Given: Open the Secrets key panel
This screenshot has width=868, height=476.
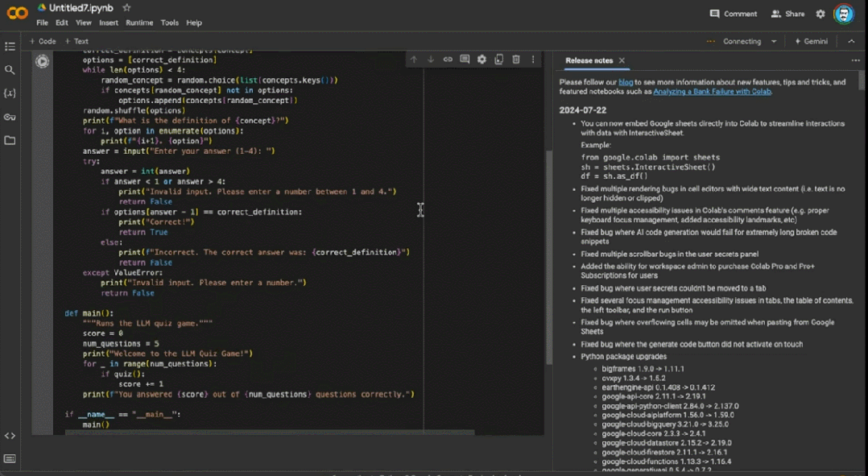Looking at the screenshot, I should (x=10, y=117).
